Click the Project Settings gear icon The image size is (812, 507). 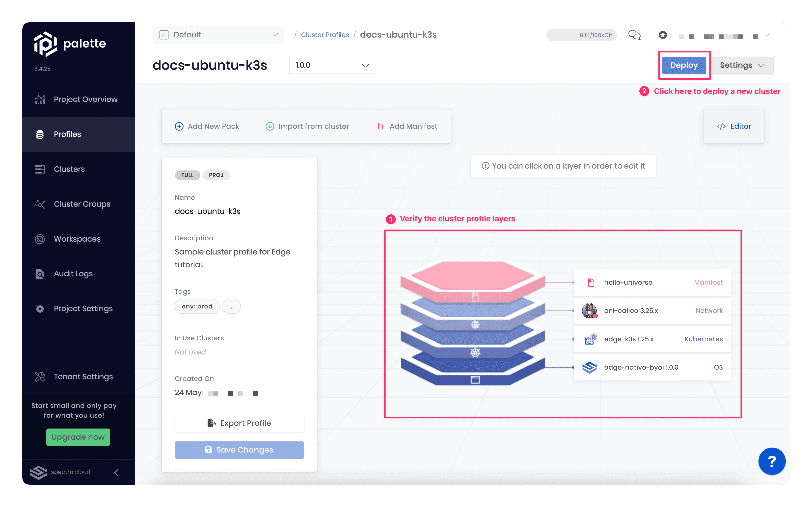coord(40,308)
